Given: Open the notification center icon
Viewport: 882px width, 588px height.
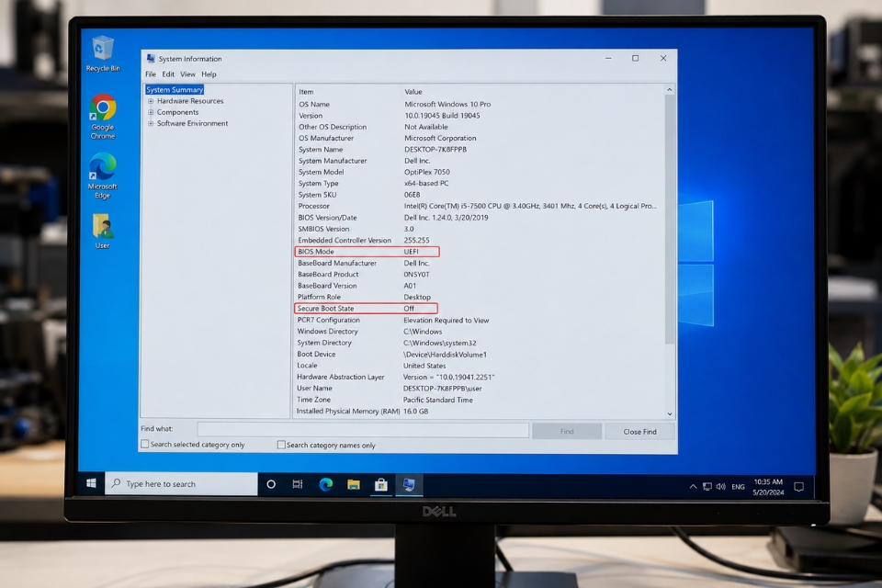Looking at the screenshot, I should (798, 487).
